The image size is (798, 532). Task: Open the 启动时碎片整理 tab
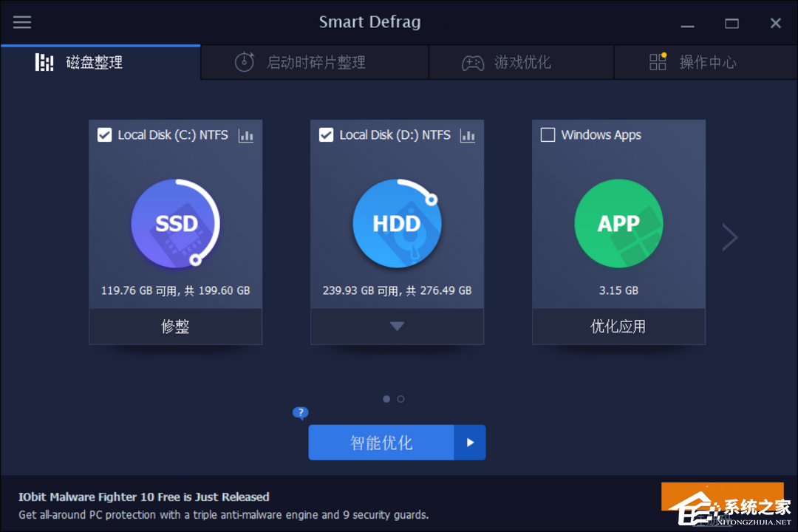pyautogui.click(x=315, y=62)
